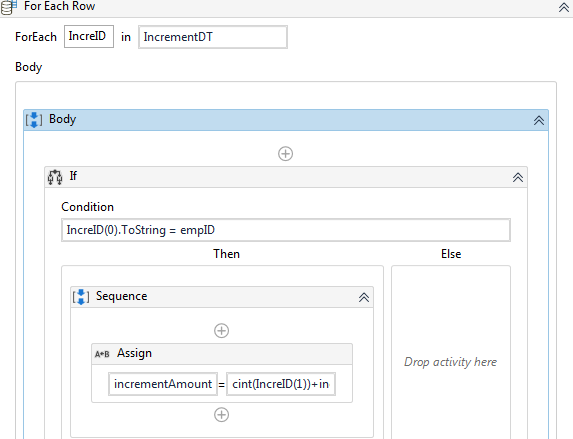This screenshot has height=439, width=573.
Task: Click the inner Sequence activity icon
Action: tap(81, 297)
